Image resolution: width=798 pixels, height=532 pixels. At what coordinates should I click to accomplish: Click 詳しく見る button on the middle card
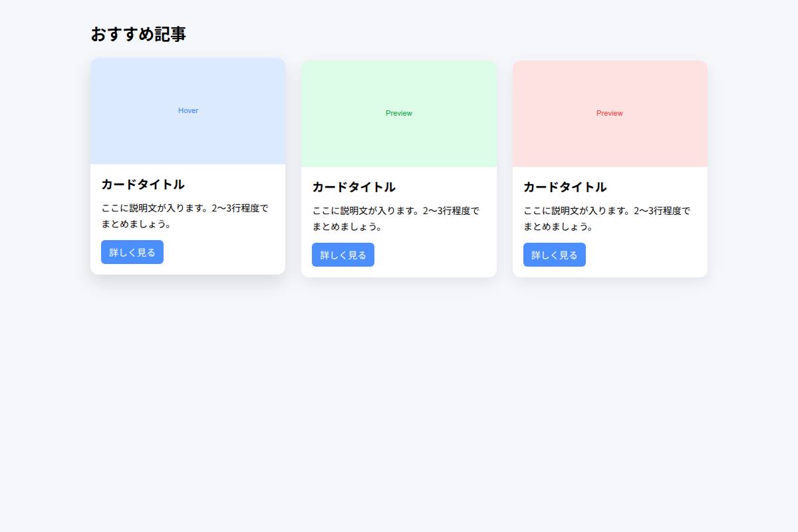coord(342,255)
